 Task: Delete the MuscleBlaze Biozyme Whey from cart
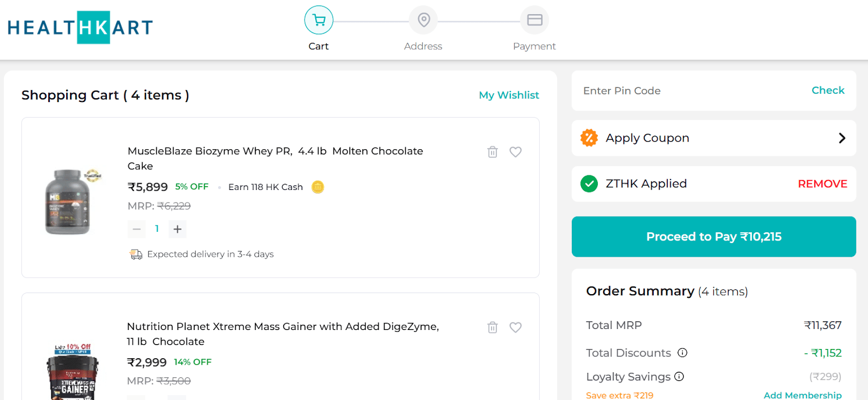[x=492, y=152]
